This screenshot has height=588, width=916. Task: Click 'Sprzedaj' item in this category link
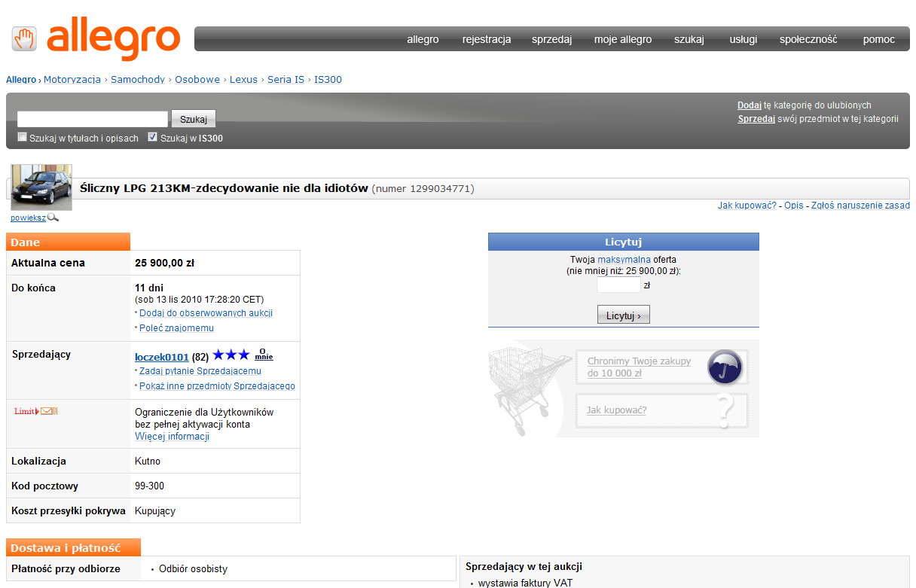(756, 119)
